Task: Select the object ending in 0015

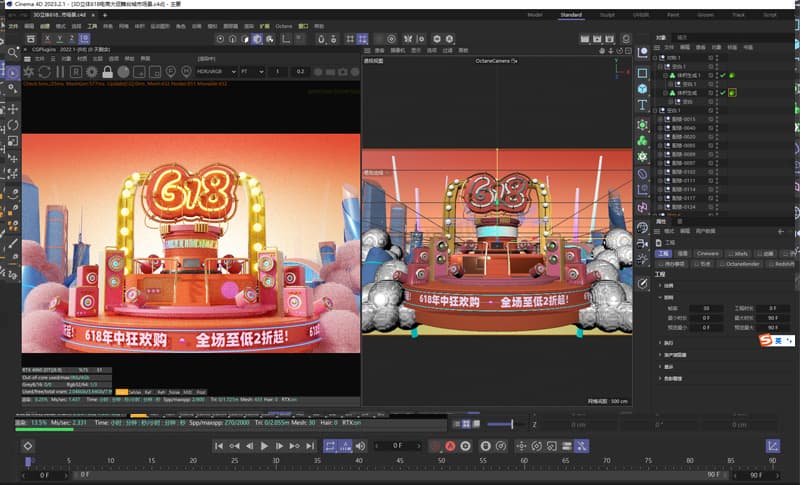Action: (x=683, y=119)
